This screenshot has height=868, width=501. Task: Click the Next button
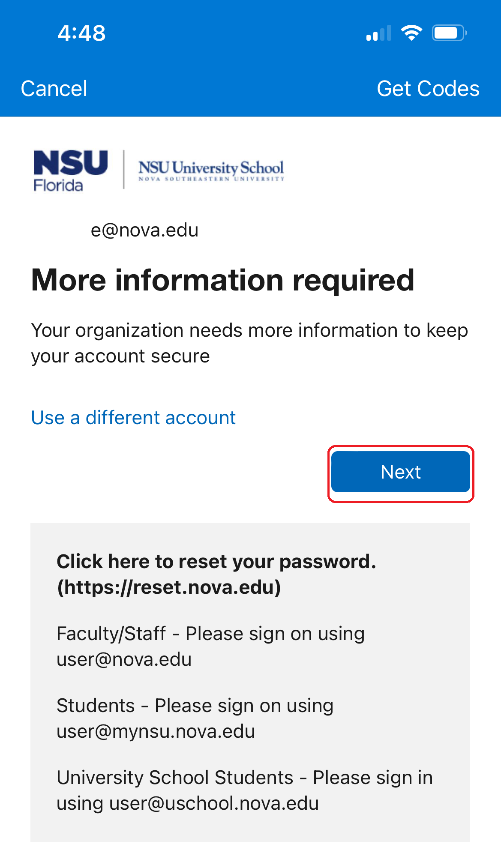point(401,472)
